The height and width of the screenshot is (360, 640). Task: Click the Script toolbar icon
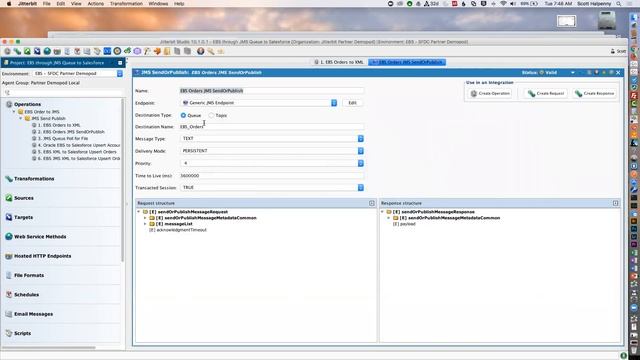point(97,51)
